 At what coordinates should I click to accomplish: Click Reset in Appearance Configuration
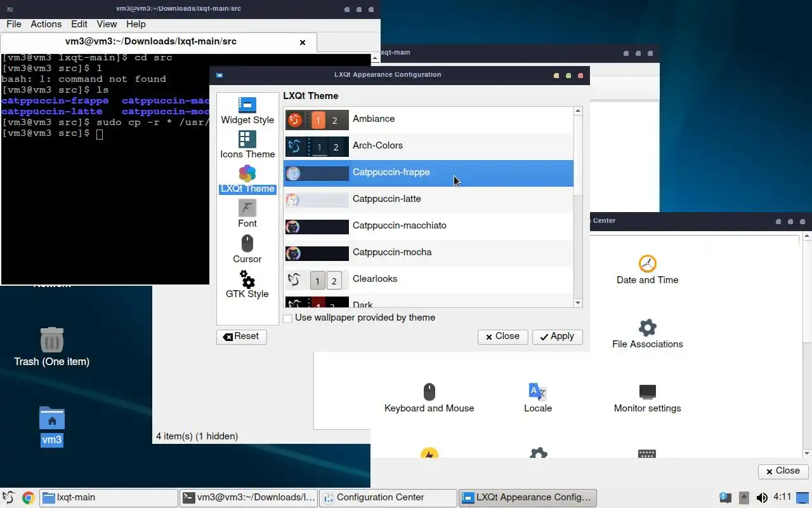point(242,337)
